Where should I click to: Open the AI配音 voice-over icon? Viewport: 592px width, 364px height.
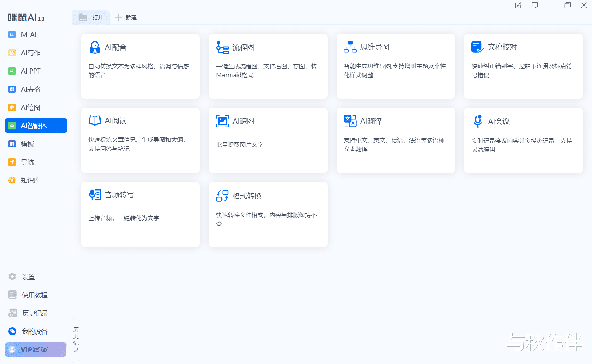tap(95, 47)
